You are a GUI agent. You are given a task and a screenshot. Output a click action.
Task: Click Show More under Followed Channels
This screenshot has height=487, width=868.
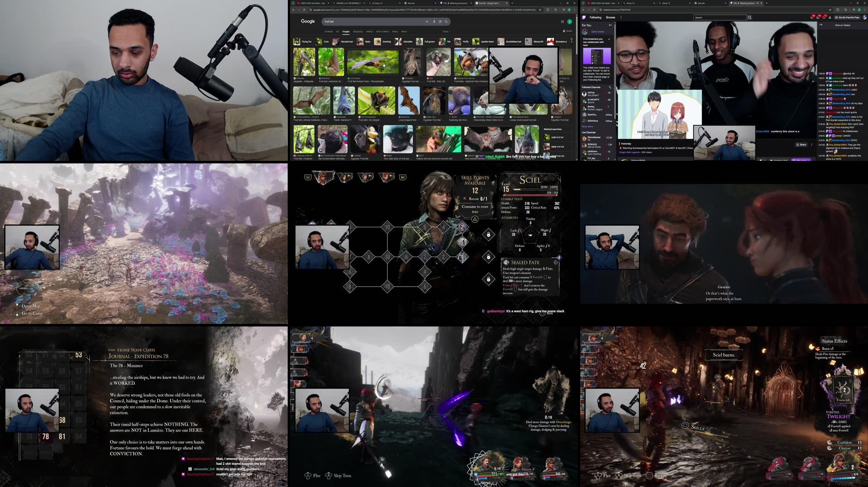(x=588, y=126)
